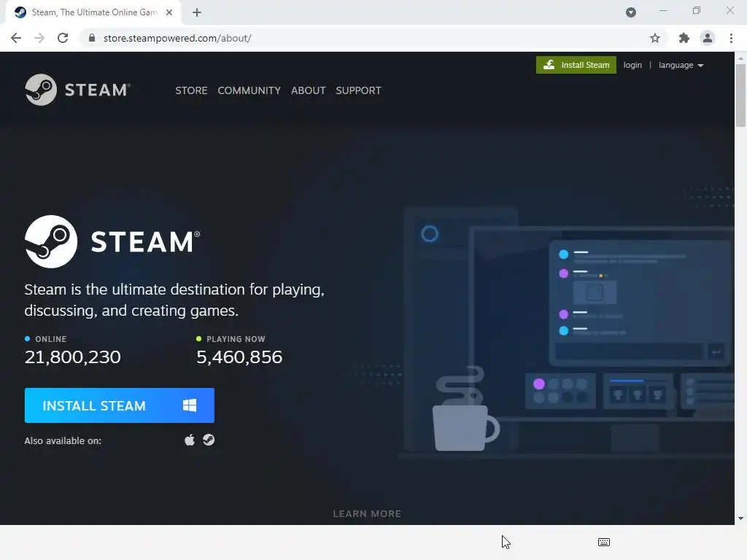This screenshot has height=560, width=747.
Task: Open a new browser tab
Action: (x=197, y=12)
